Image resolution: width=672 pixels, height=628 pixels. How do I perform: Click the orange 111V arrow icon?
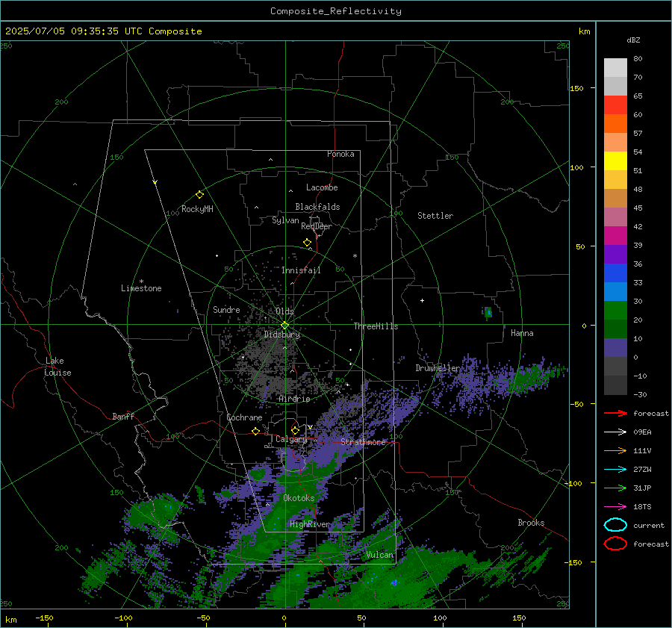(x=615, y=450)
